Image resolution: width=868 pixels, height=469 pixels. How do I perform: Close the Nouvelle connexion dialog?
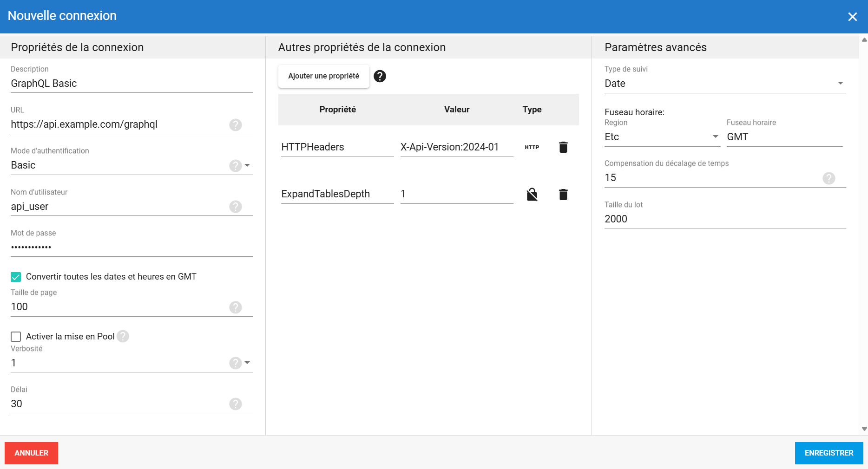(853, 17)
